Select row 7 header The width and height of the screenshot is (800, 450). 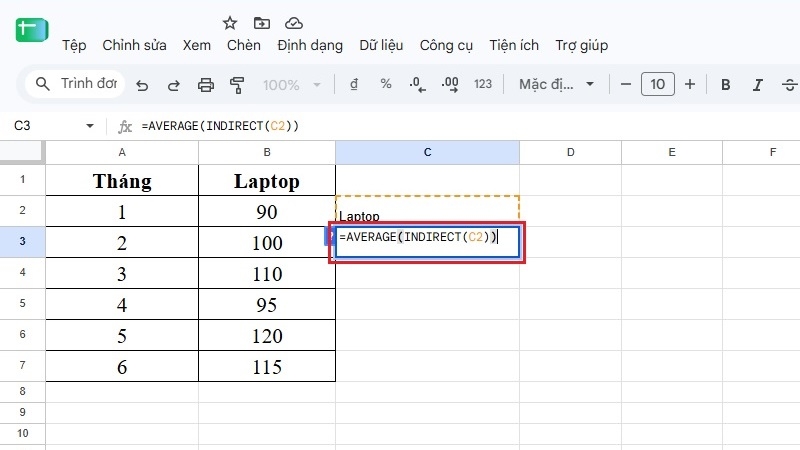pos(22,365)
